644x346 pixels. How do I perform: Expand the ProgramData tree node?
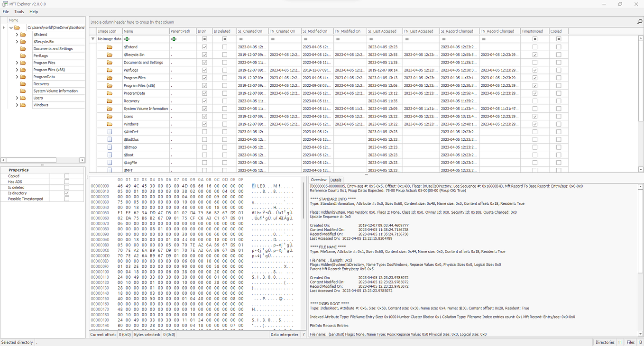point(17,77)
